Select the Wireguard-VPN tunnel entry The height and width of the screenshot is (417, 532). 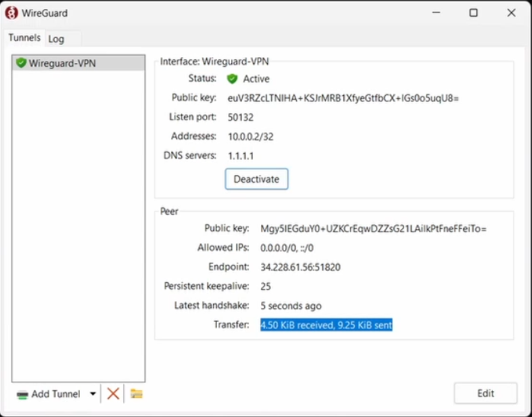(62, 63)
